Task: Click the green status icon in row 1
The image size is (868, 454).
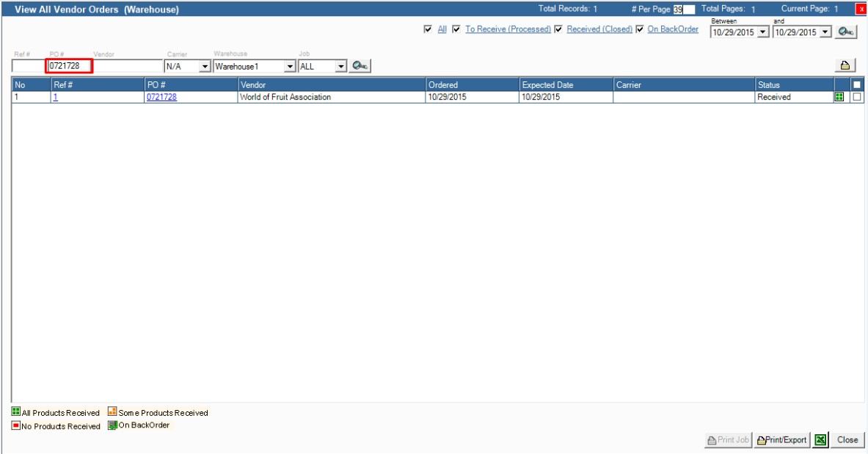Action: [x=839, y=97]
